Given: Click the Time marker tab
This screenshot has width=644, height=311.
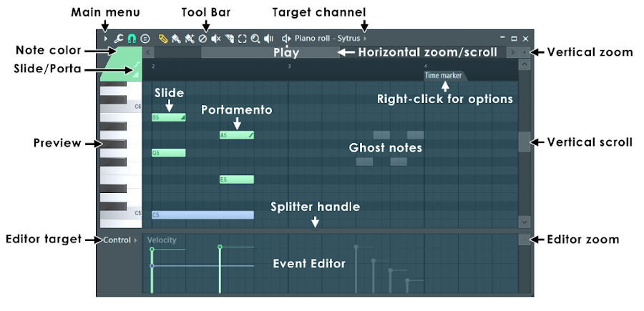Looking at the screenshot, I should tap(444, 76).
